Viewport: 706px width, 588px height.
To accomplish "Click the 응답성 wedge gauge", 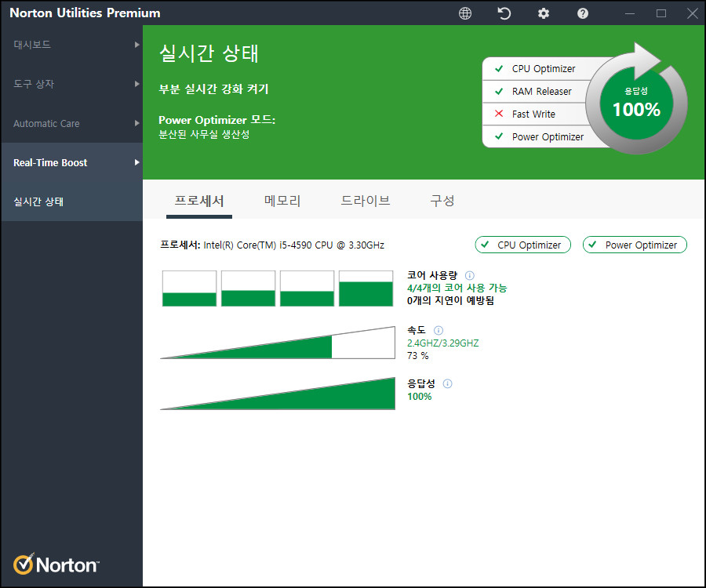I will click(278, 394).
